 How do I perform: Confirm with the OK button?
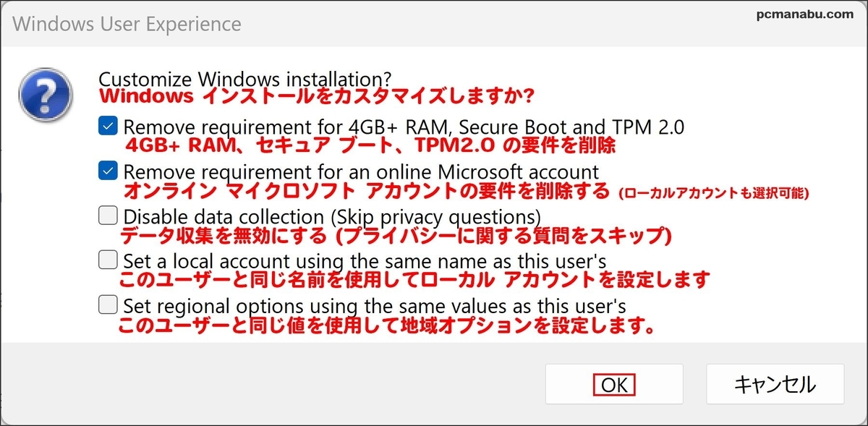click(614, 384)
